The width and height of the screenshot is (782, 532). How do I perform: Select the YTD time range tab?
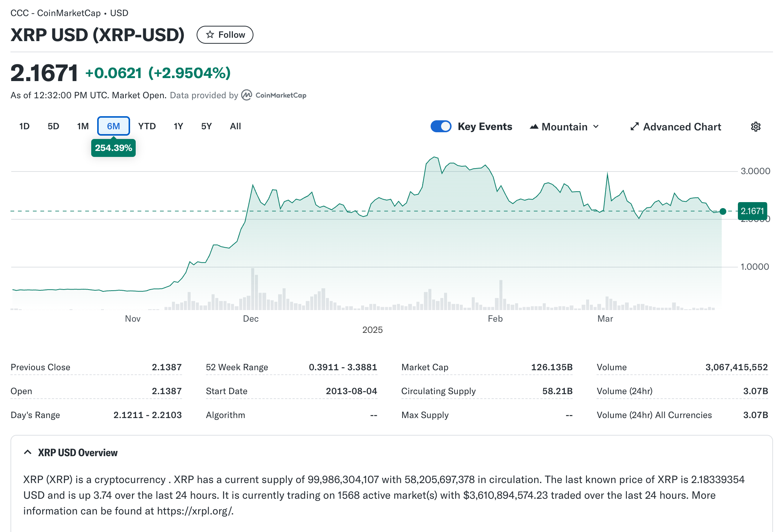(x=147, y=126)
